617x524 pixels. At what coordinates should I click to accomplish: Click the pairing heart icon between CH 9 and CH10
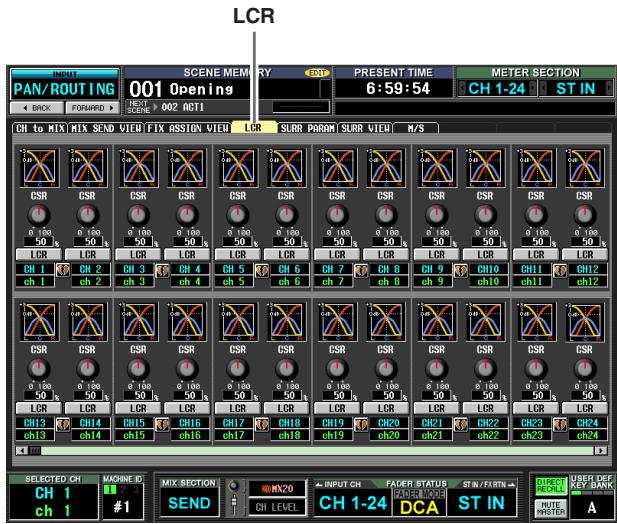[460, 270]
